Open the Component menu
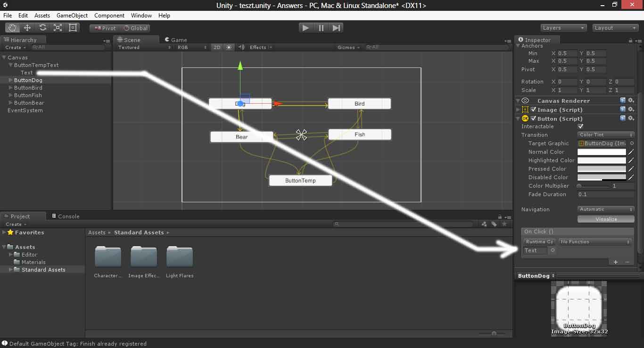Screen dimensions: 644x348 [x=109, y=16]
